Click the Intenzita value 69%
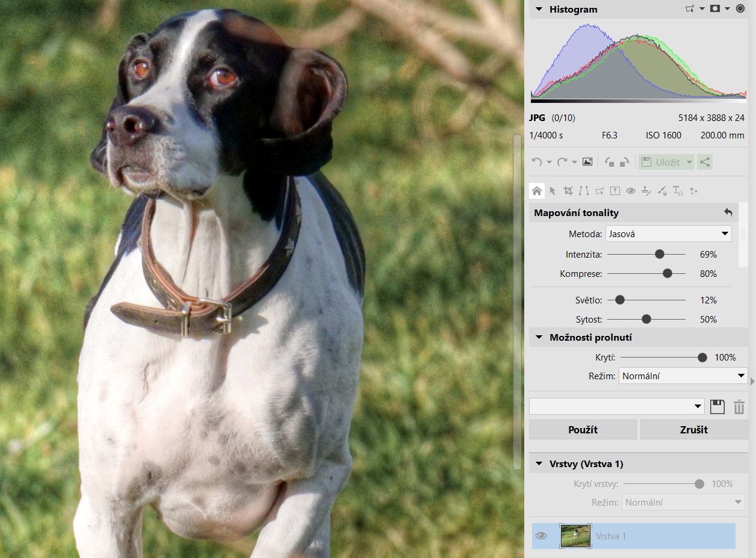The height and width of the screenshot is (558, 756). point(708,255)
